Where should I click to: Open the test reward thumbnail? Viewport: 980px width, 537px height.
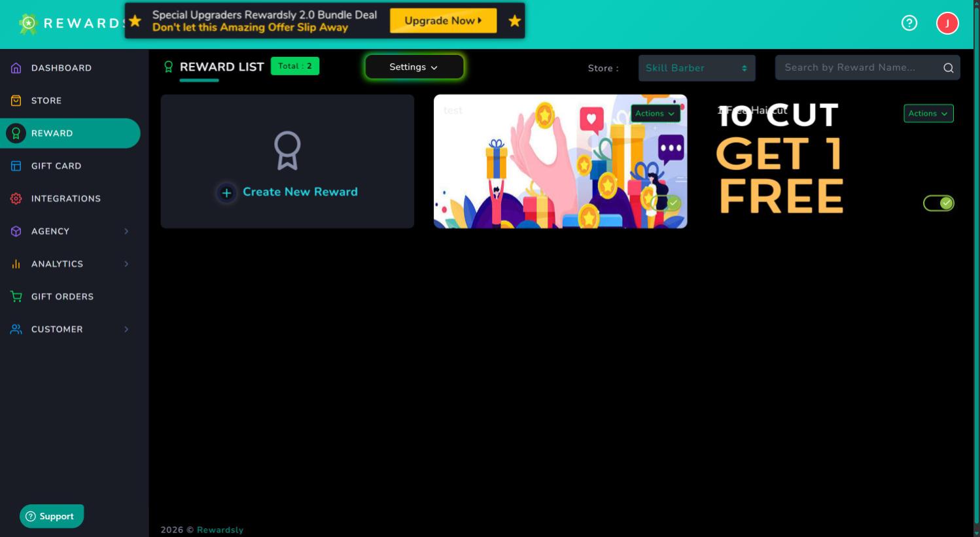pyautogui.click(x=560, y=162)
